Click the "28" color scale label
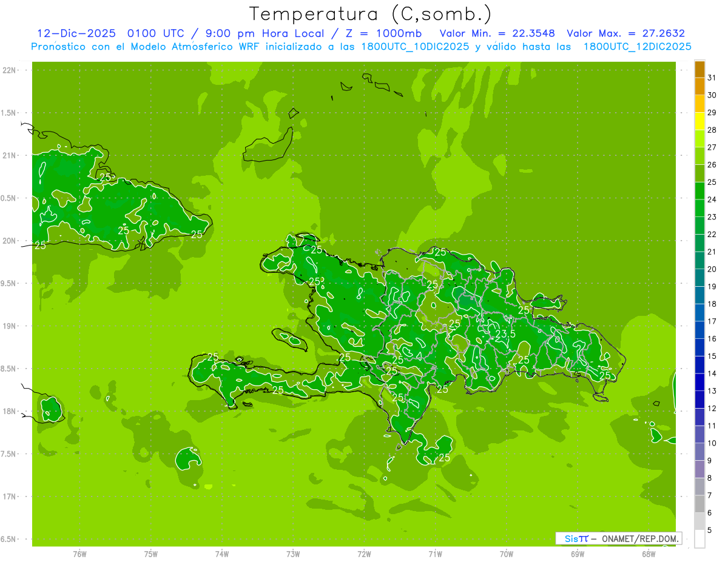Screen dimensions: 728x562 712,130
